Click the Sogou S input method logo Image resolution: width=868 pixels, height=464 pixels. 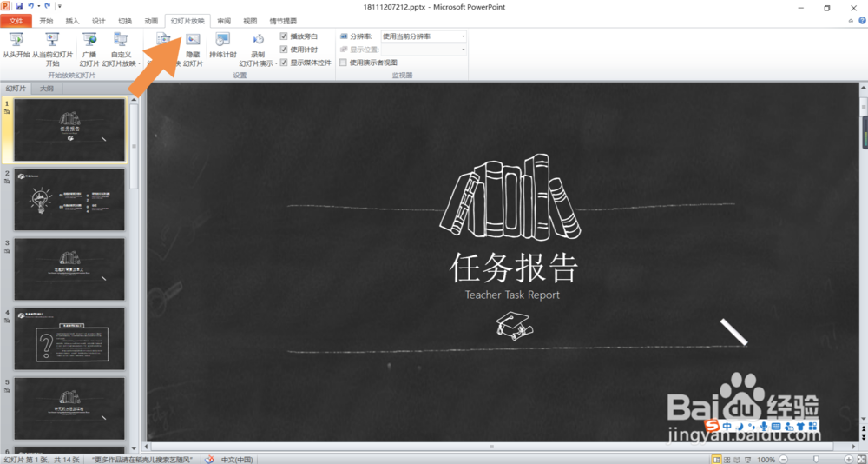click(x=712, y=426)
